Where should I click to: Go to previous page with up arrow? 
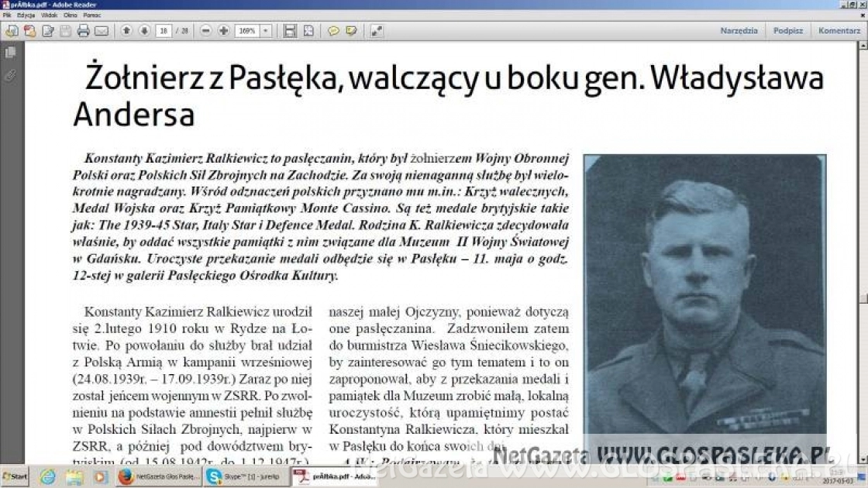pos(126,31)
